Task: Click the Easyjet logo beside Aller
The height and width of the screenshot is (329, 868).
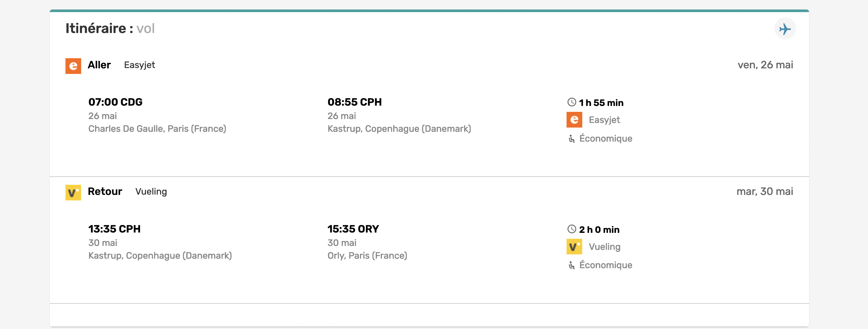Action: click(x=73, y=66)
